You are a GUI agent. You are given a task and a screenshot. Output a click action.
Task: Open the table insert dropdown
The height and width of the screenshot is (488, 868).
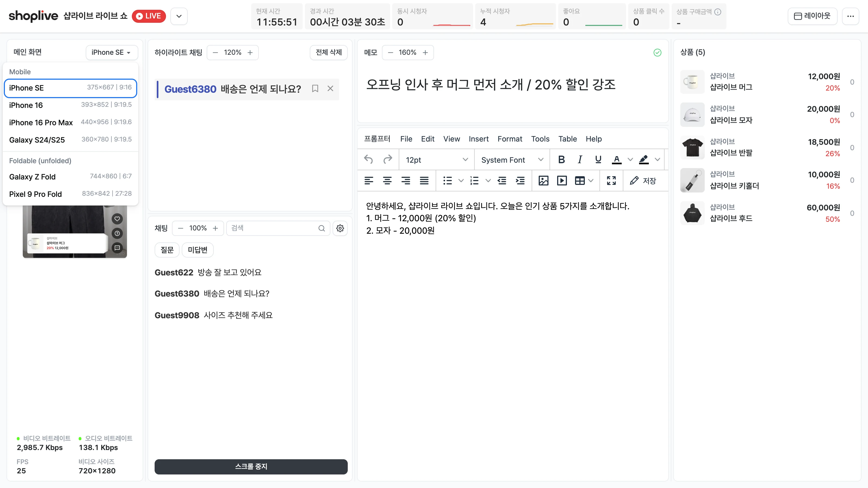pyautogui.click(x=591, y=181)
